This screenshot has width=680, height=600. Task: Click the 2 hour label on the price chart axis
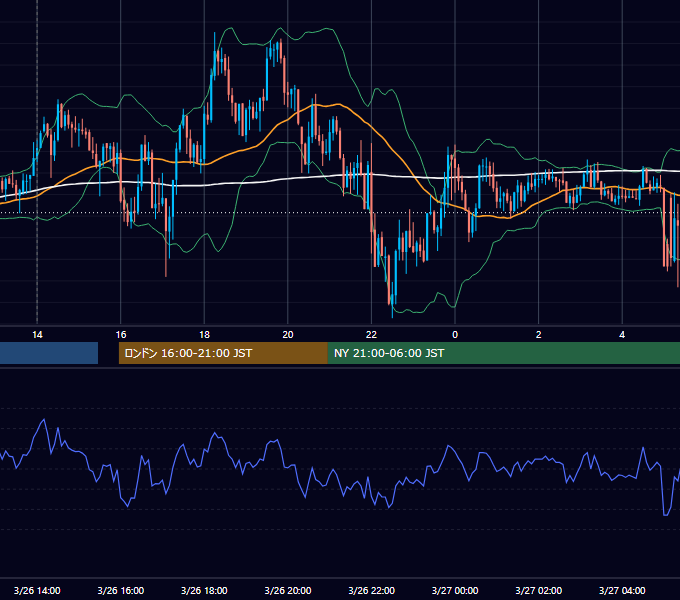point(539,335)
